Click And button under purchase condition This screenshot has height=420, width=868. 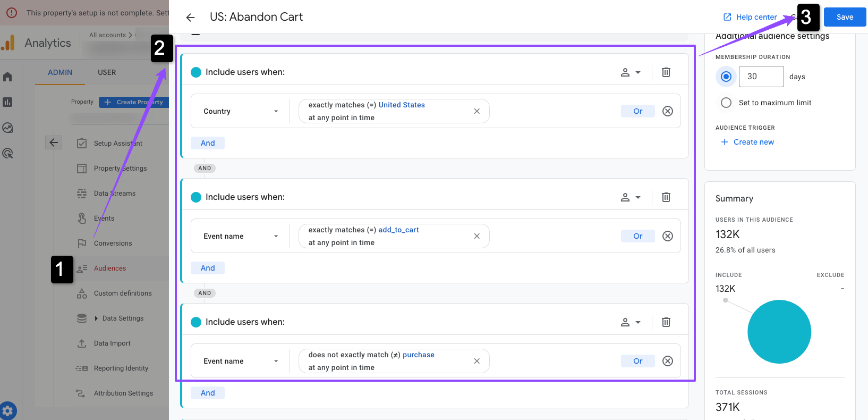tap(208, 393)
